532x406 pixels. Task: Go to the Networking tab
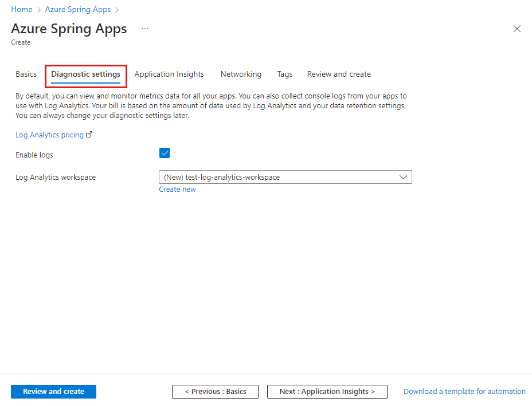(x=241, y=74)
